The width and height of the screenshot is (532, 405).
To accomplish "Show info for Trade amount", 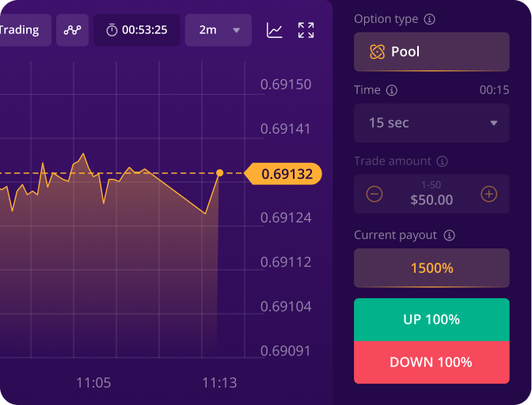I will [x=443, y=161].
